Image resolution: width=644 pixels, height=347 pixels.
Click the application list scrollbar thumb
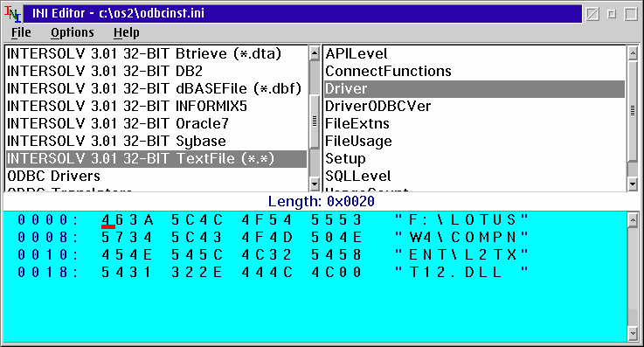(x=315, y=121)
